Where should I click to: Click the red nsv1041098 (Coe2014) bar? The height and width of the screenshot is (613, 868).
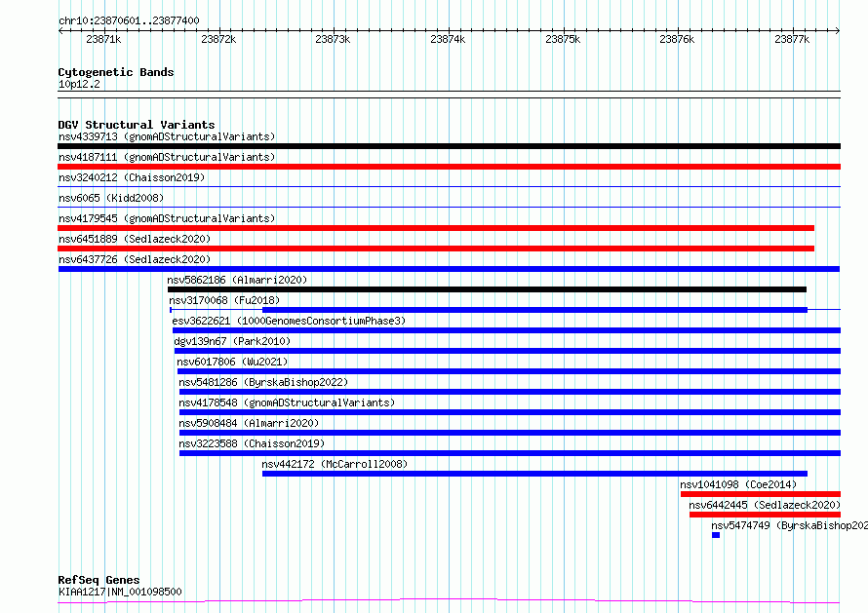[761, 494]
